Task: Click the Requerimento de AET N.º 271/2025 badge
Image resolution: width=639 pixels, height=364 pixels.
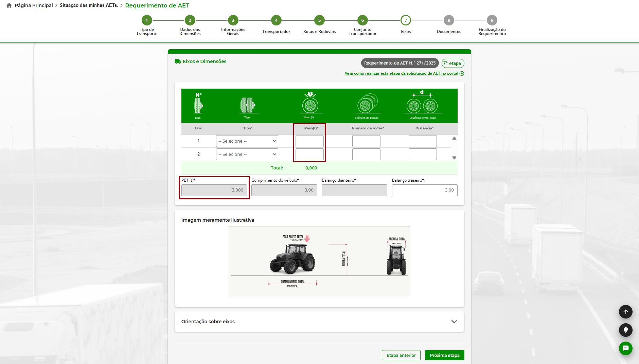Action: pyautogui.click(x=400, y=63)
